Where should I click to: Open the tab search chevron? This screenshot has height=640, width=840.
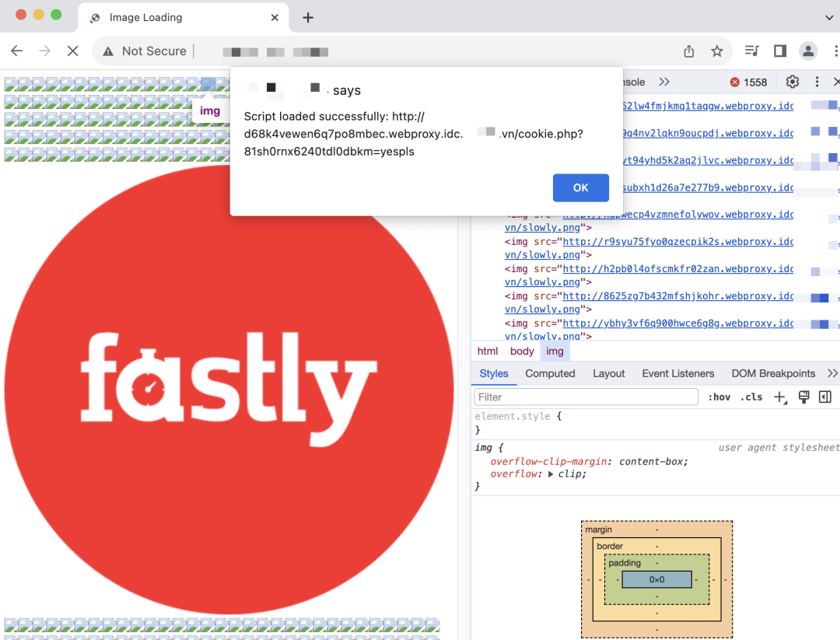829,18
